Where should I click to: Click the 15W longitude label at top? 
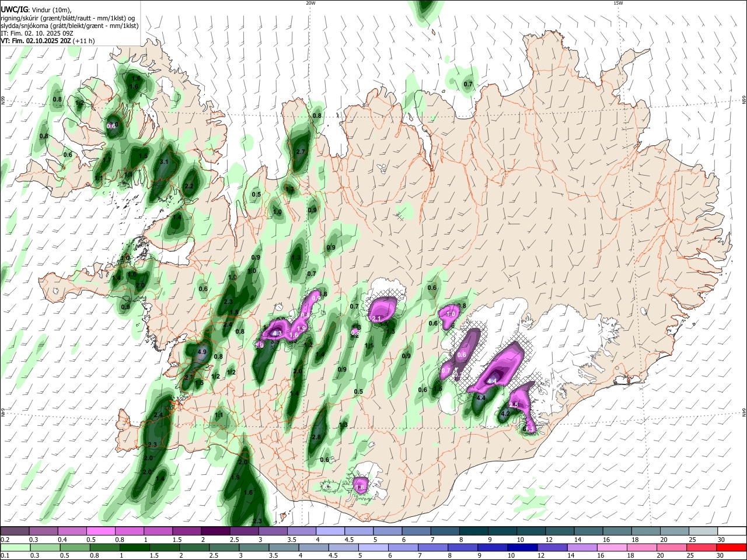618,3
